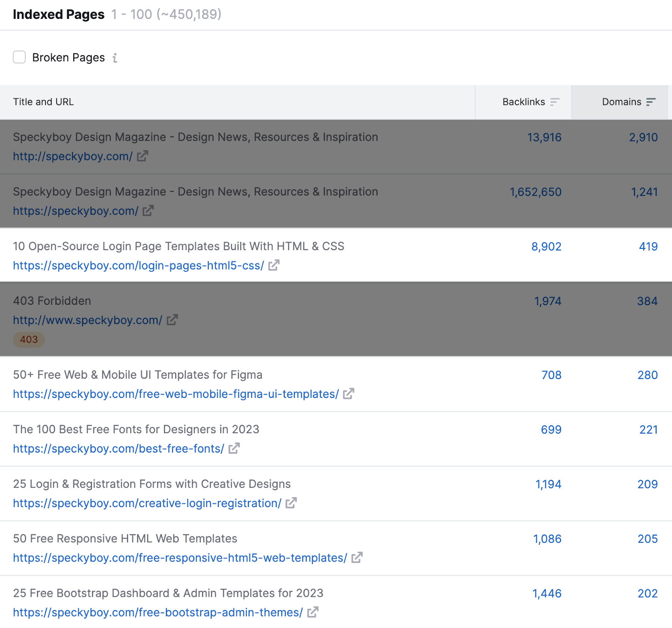
Task: Click domains value 221
Action: tap(648, 429)
